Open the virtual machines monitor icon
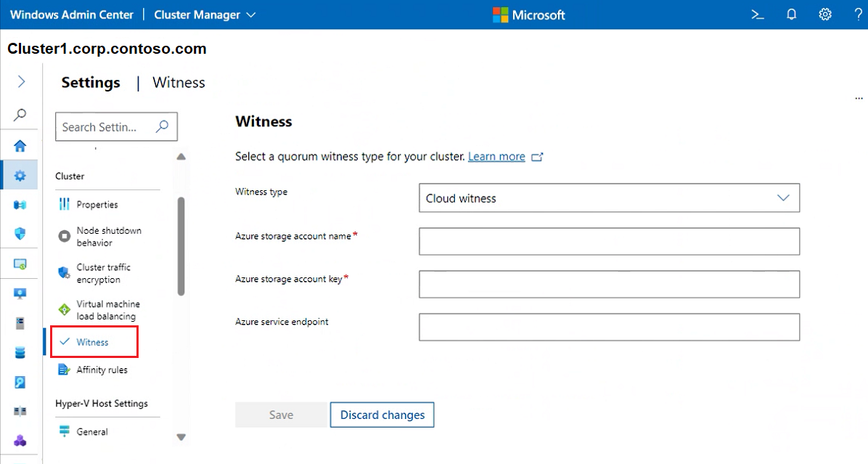The width and height of the screenshot is (868, 464). tap(20, 293)
